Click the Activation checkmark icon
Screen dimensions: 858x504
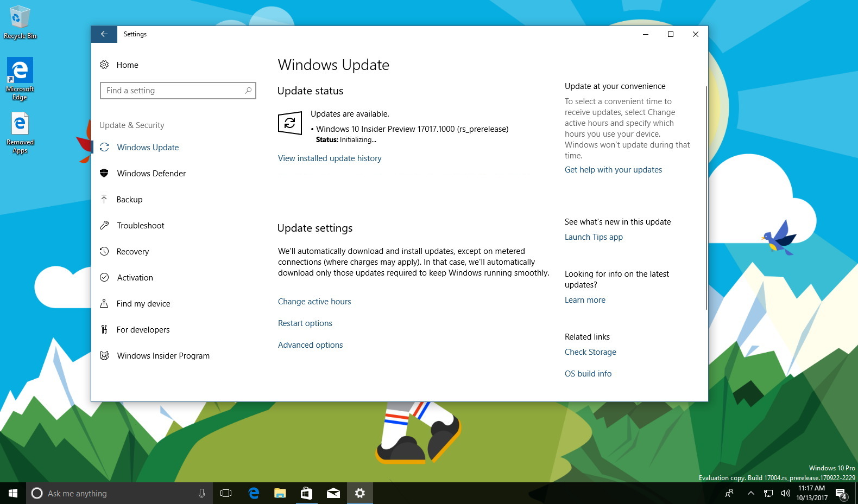click(x=104, y=277)
